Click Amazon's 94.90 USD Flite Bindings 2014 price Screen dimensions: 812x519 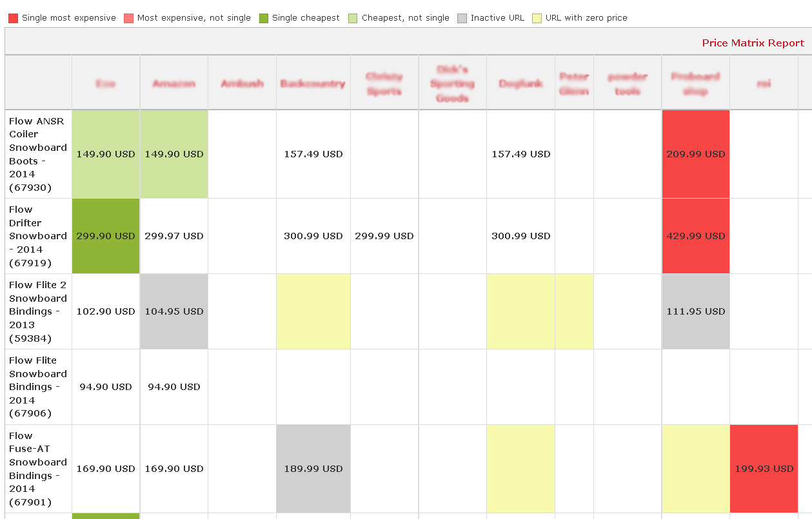tap(174, 387)
